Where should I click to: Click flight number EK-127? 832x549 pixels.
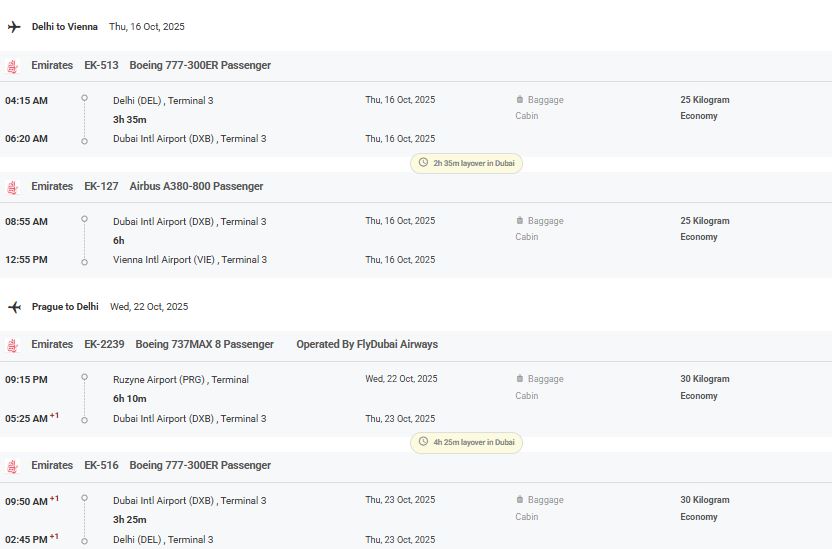(x=101, y=186)
